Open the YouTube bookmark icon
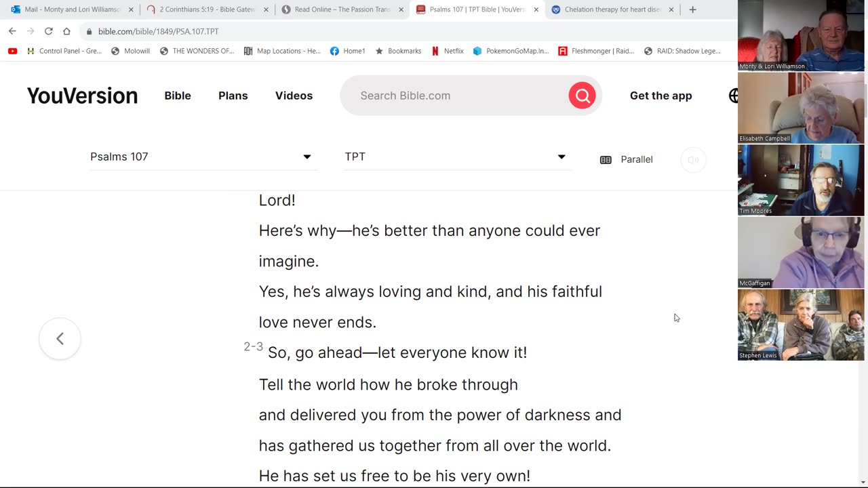This screenshot has height=488, width=868. click(x=12, y=51)
